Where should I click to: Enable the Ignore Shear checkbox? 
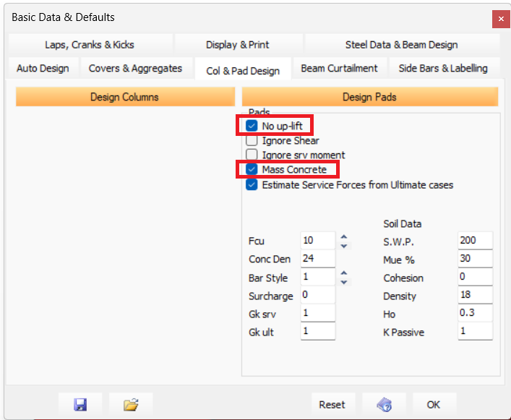(x=252, y=140)
